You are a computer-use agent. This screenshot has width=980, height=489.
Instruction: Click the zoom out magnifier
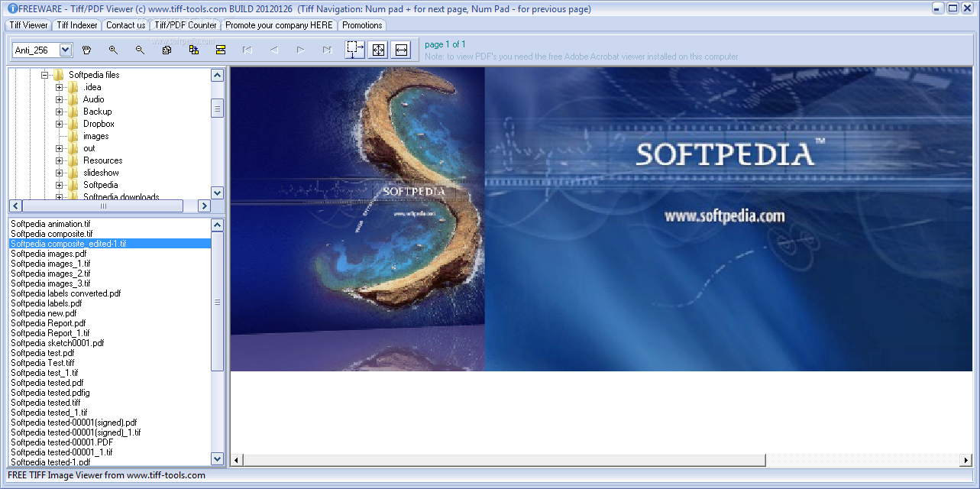tap(140, 50)
